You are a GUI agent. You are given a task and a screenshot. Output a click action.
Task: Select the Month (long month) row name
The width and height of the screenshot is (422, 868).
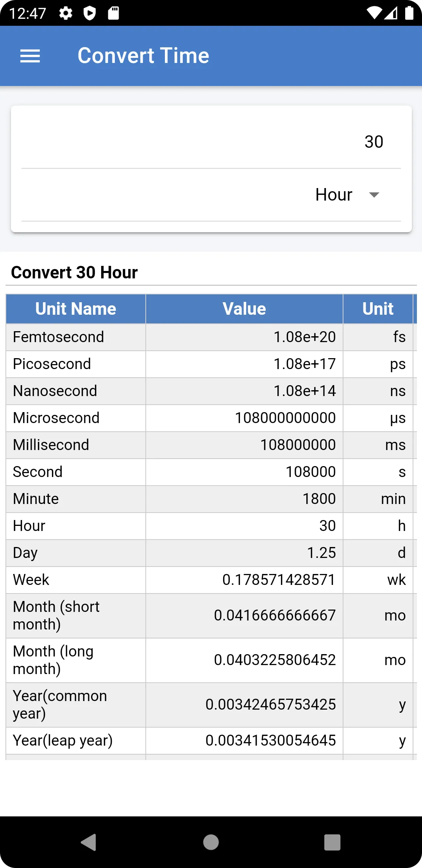[x=53, y=660]
